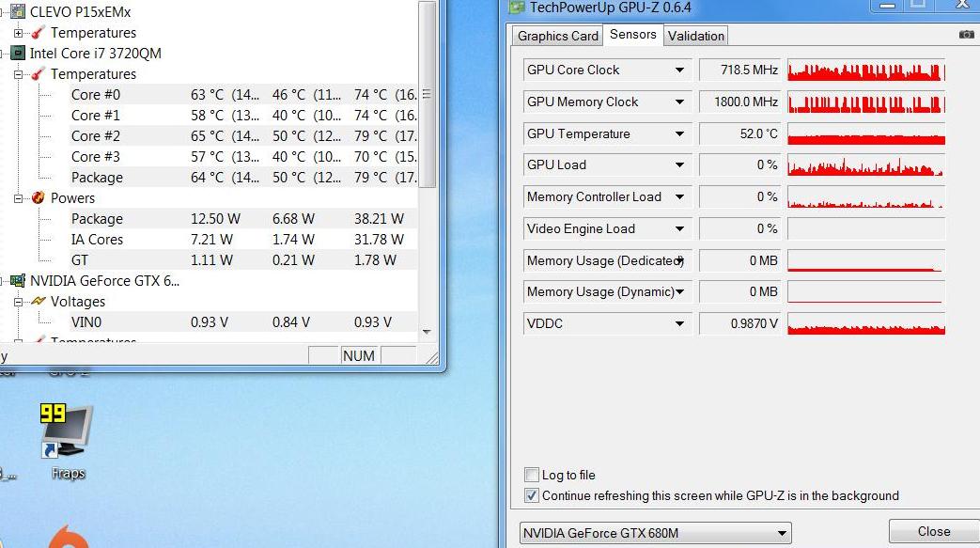Select the Core #3 temperature row
Viewport: 980px width, 548px height.
tap(242, 156)
